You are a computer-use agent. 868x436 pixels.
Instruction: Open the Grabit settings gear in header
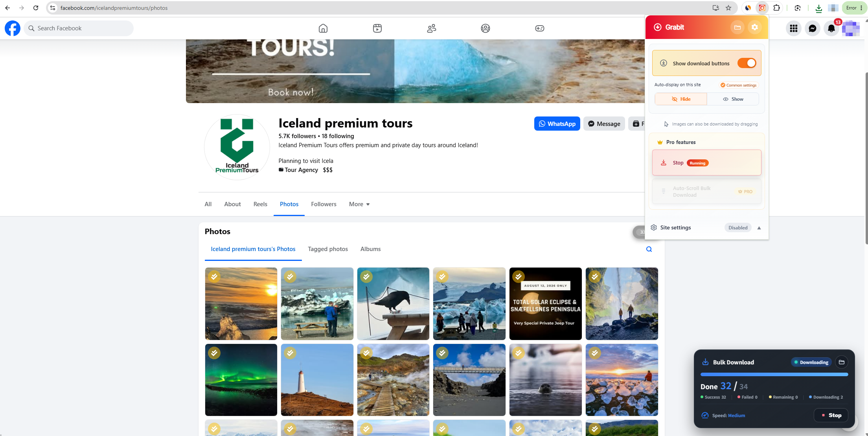[x=755, y=27]
